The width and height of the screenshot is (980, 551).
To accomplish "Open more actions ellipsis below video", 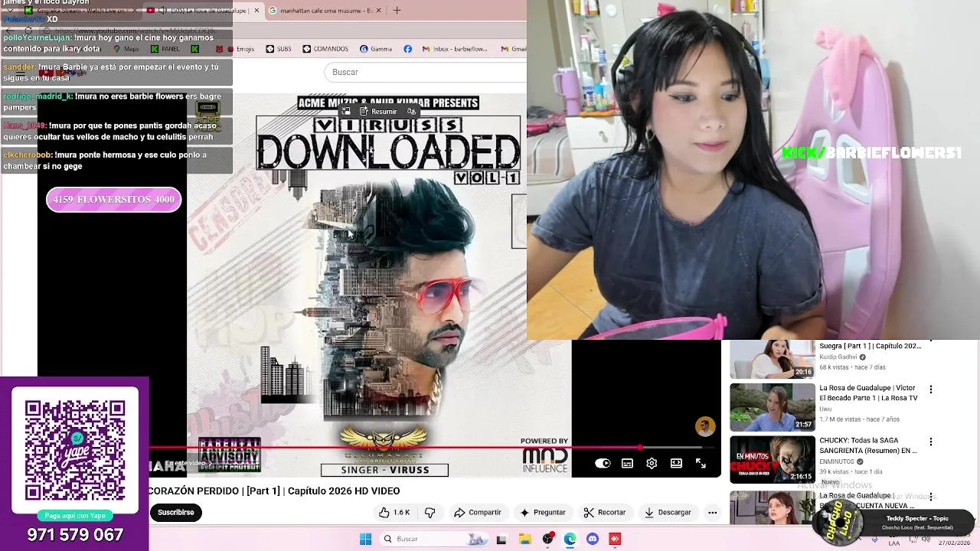I will pos(712,513).
